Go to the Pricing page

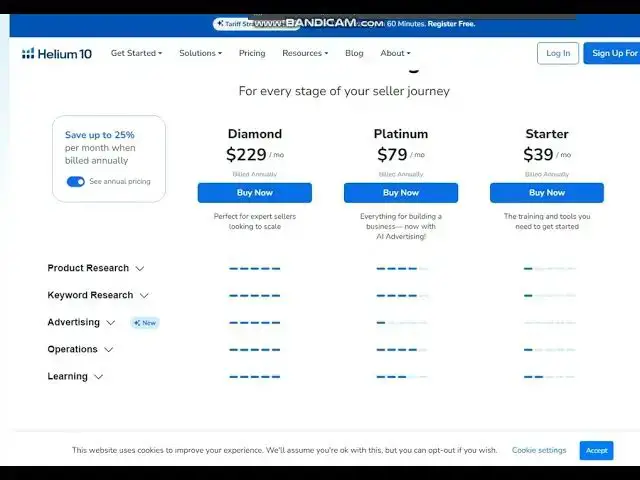252,53
